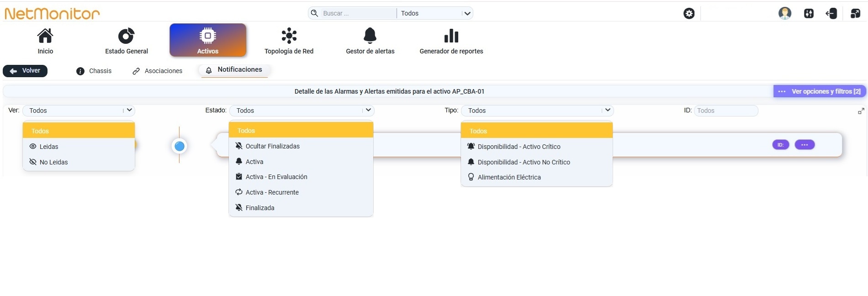The width and height of the screenshot is (868, 296).
Task: Select the Notificaciones tab
Action: tap(234, 70)
